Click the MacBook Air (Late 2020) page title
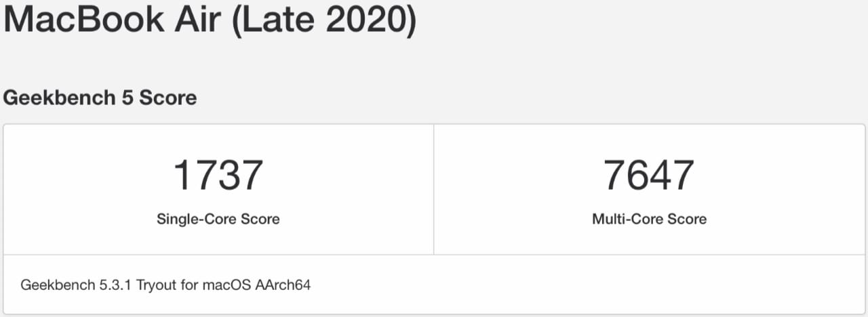Image resolution: width=868 pixels, height=317 pixels. pyautogui.click(x=210, y=21)
